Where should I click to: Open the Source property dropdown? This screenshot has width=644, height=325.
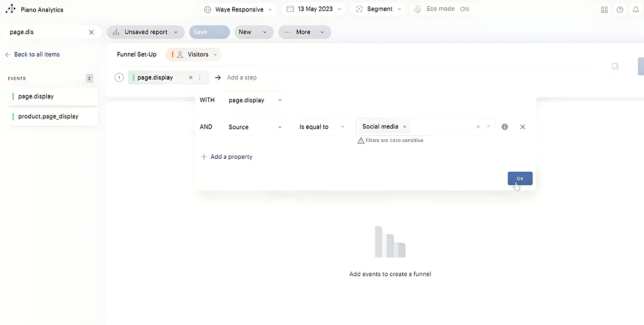click(x=255, y=127)
